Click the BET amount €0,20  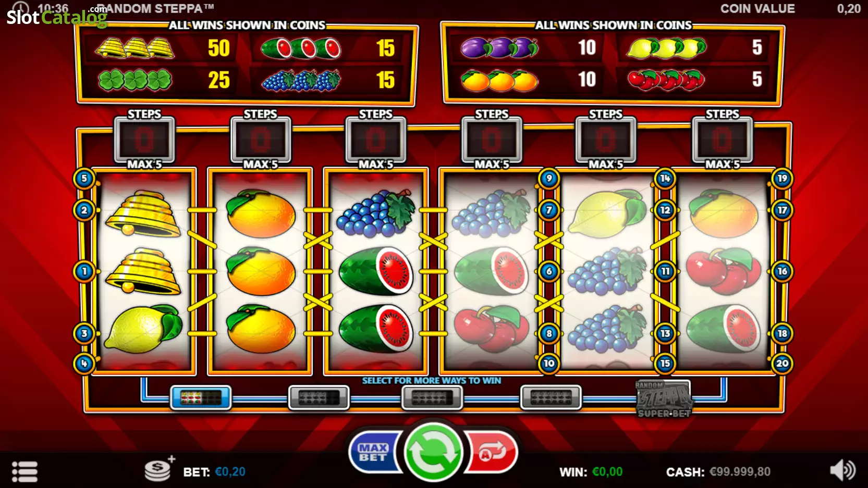(230, 472)
